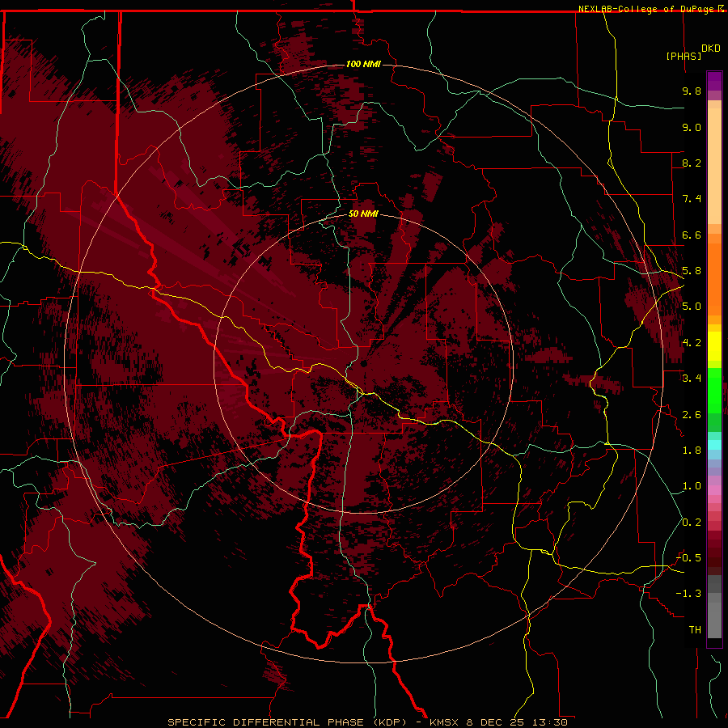Click the 8.2 value on the color scale

click(x=692, y=163)
